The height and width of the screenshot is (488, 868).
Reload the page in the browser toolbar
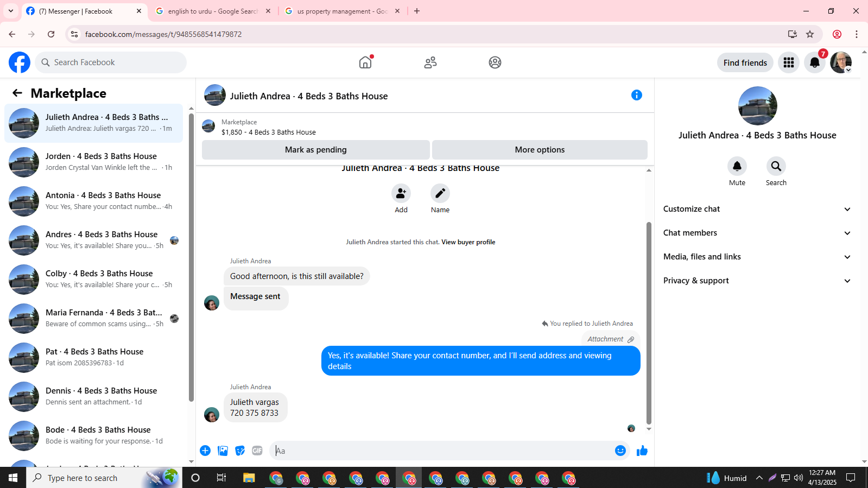pos(51,34)
